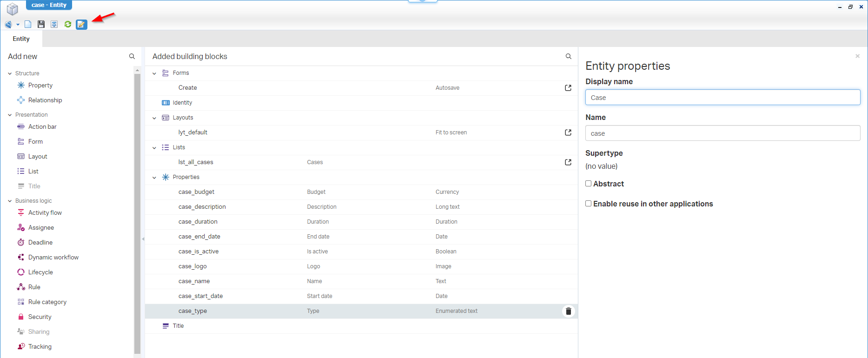The width and height of the screenshot is (868, 358).
Task: Add a new Relationship building block
Action: (45, 100)
